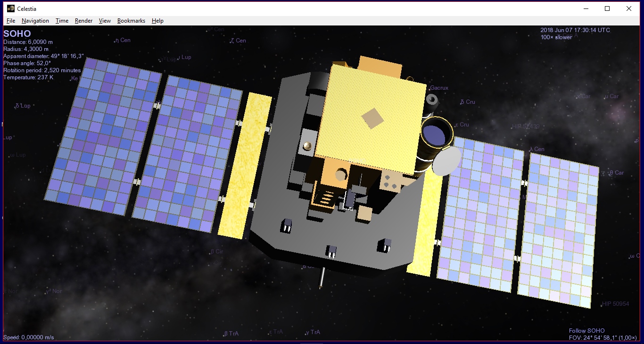Open the File menu
This screenshot has width=644, height=344.
click(11, 21)
